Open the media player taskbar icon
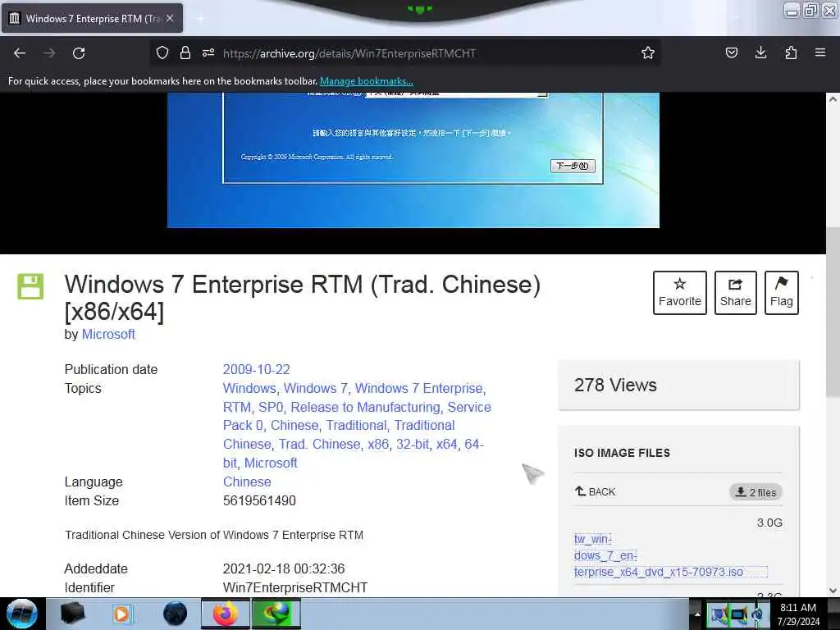The image size is (840, 630). tap(121, 614)
